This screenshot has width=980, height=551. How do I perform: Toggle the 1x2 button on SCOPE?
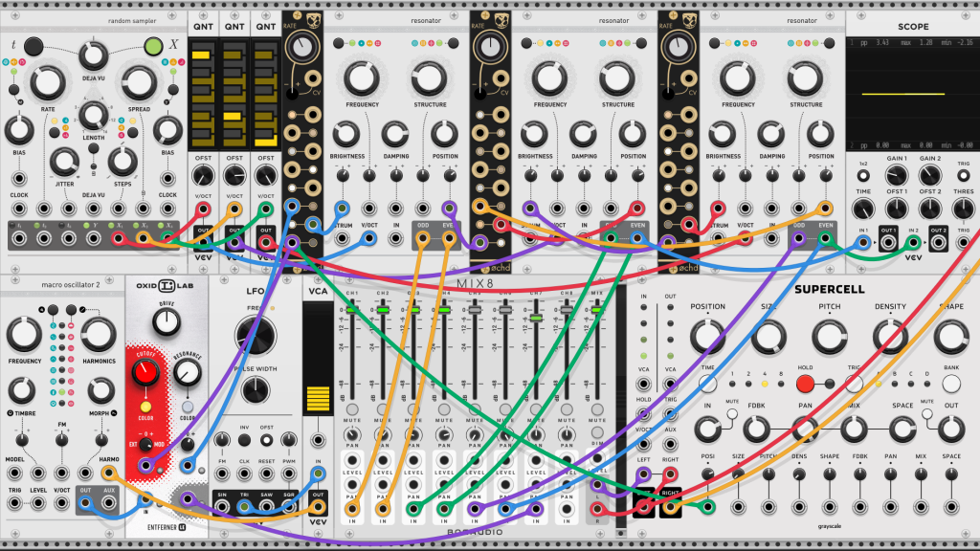tap(863, 176)
